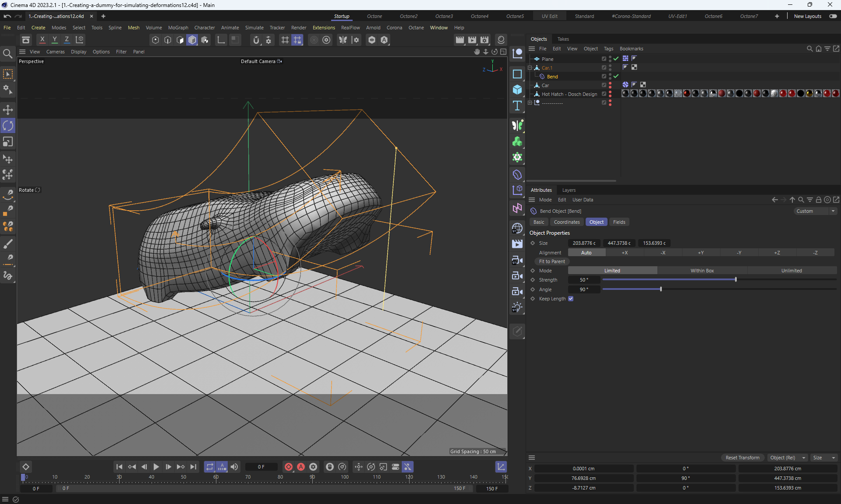Toggle the Keep Length checkbox
The height and width of the screenshot is (504, 841).
click(571, 299)
